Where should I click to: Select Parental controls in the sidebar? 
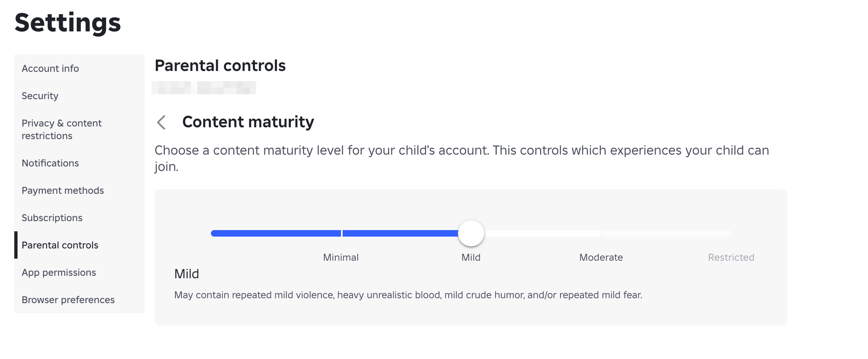[x=60, y=245]
